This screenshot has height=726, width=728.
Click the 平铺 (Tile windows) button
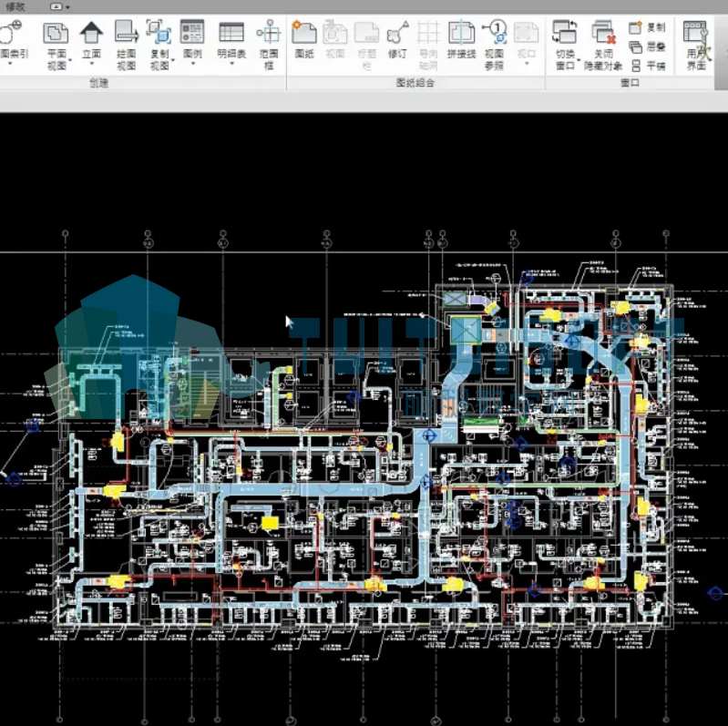tap(648, 66)
